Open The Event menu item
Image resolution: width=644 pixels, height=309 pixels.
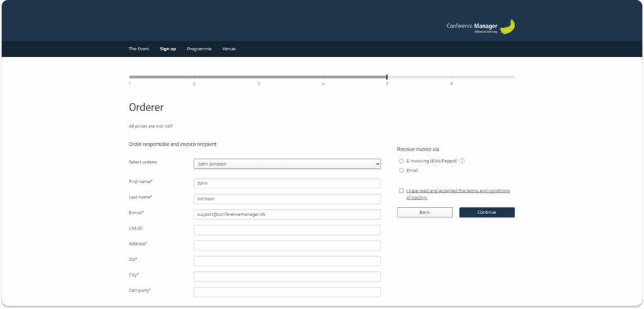pos(139,49)
